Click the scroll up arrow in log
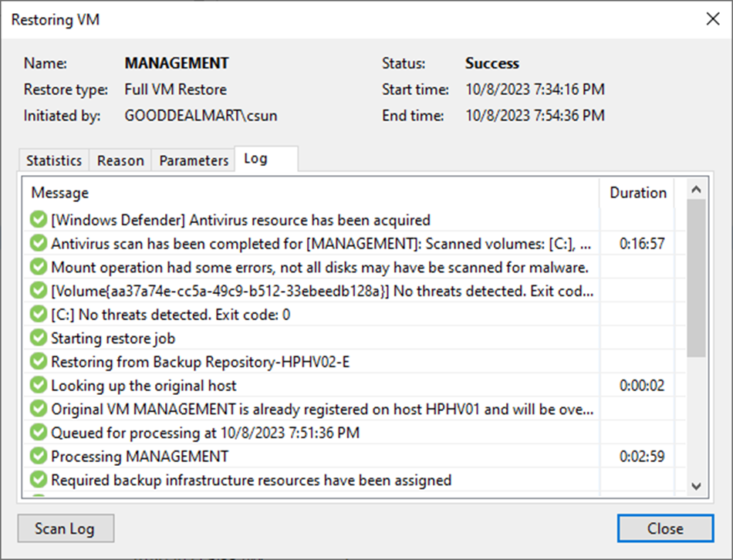Viewport: 733px width, 560px height. 696,190
